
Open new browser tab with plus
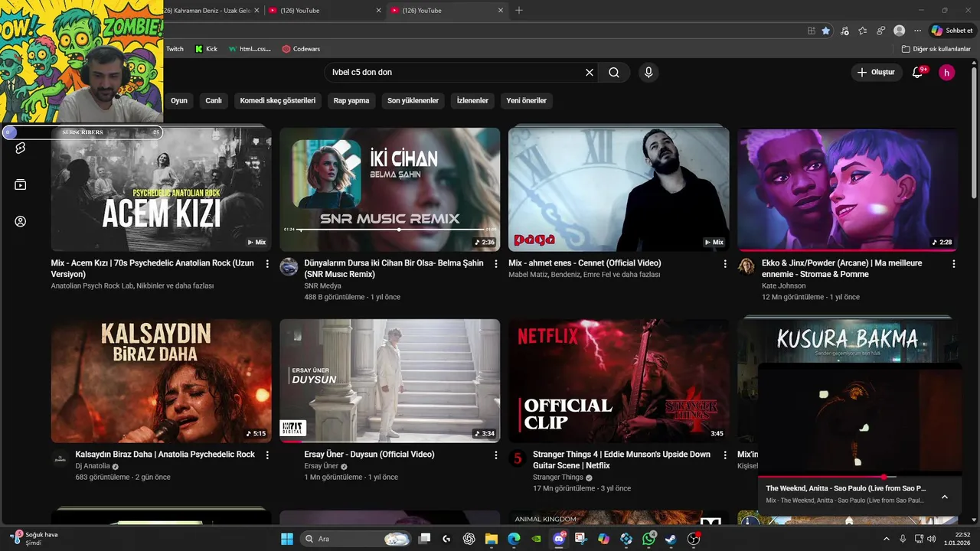click(x=519, y=10)
